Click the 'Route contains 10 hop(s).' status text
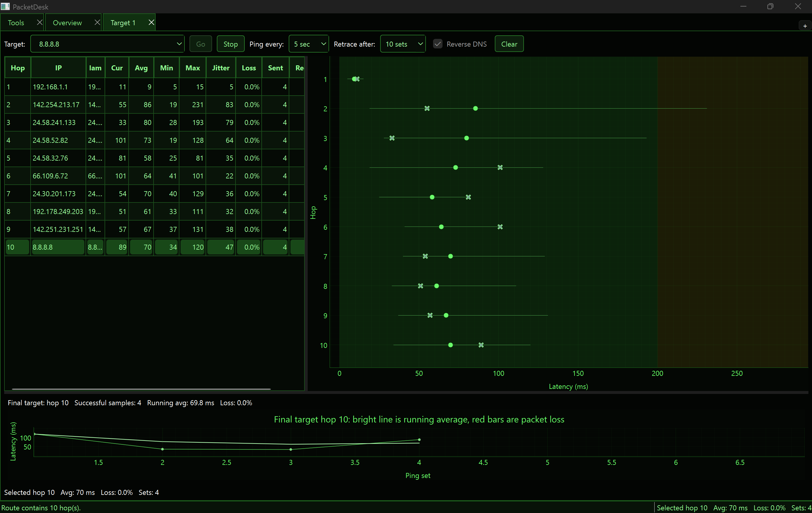The image size is (812, 513). tap(41, 508)
